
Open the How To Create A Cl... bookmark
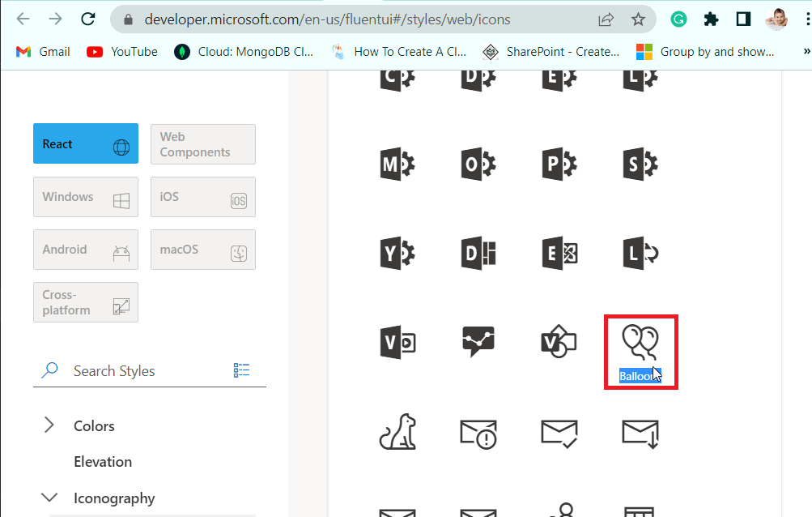[x=399, y=52]
